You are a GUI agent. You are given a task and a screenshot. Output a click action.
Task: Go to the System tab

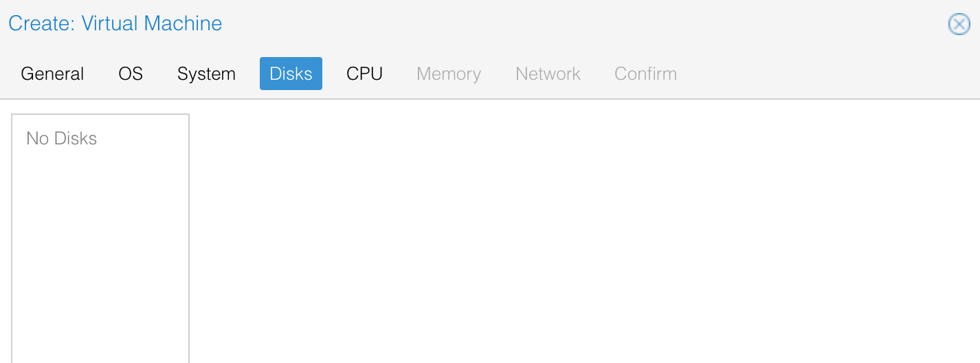[x=206, y=74]
